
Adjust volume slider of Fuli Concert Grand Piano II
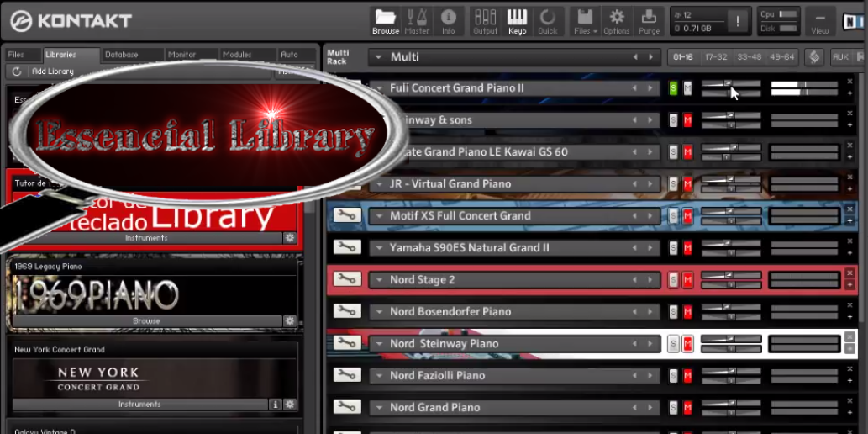click(731, 84)
